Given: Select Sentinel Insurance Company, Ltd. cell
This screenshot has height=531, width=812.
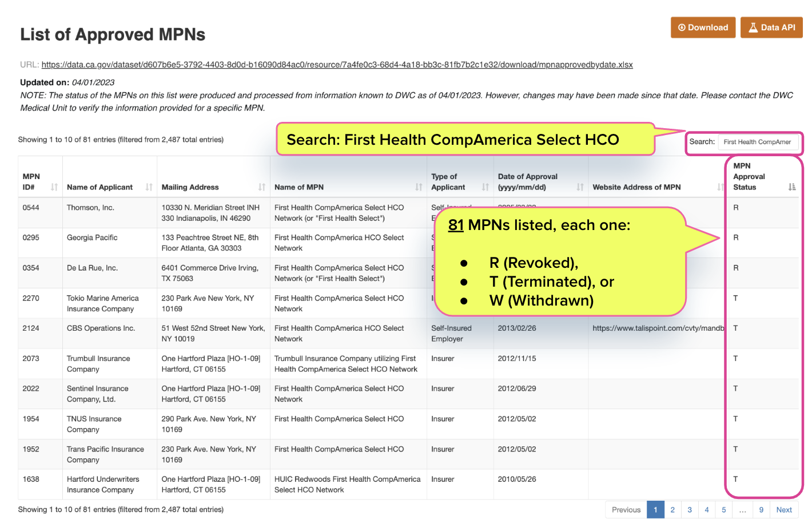Looking at the screenshot, I should tap(109, 394).
